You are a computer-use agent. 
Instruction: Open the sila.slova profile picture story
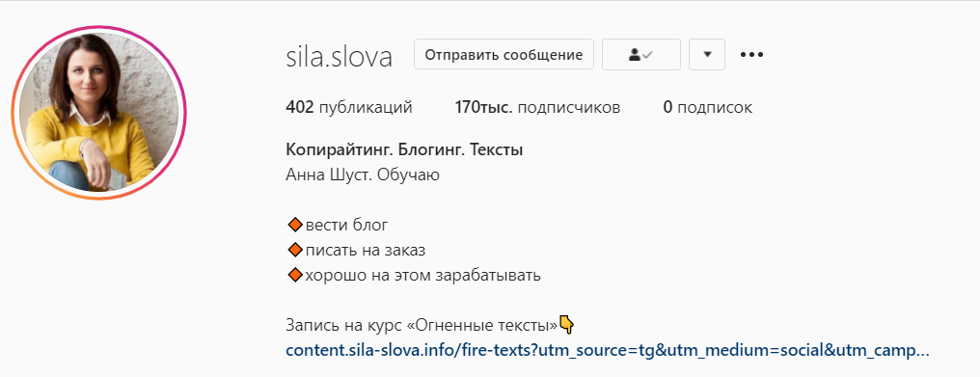tap(98, 113)
